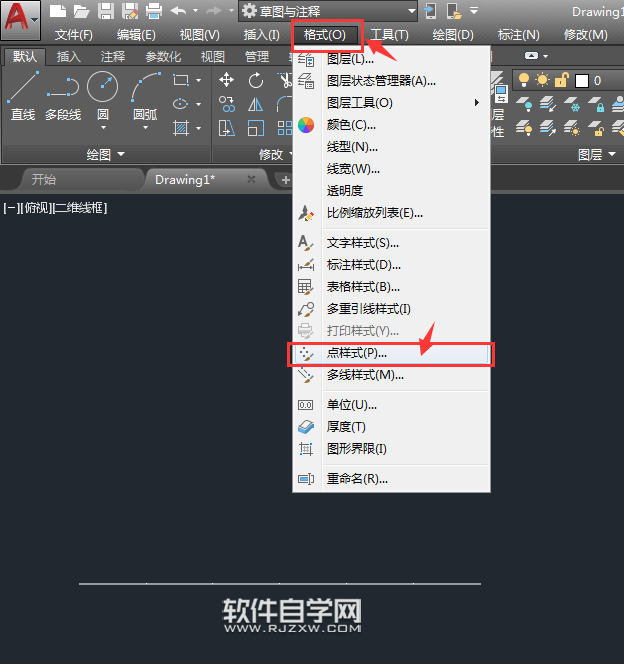Click the [俯视] viewport view control
The width and height of the screenshot is (624, 664).
(x=36, y=208)
